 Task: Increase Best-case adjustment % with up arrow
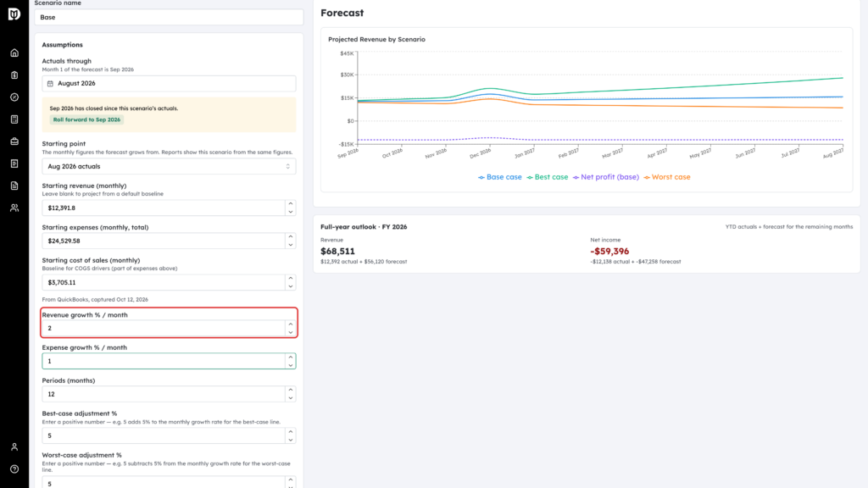point(291,431)
